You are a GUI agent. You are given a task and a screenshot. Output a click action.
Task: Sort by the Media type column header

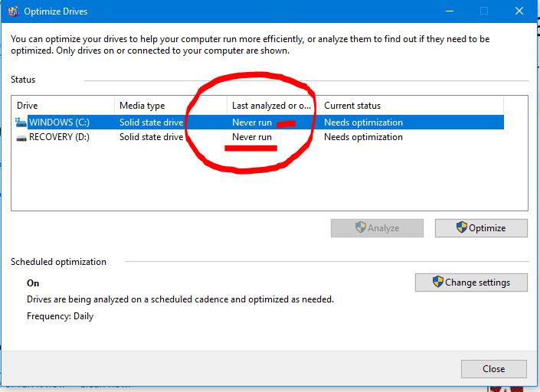(171, 106)
